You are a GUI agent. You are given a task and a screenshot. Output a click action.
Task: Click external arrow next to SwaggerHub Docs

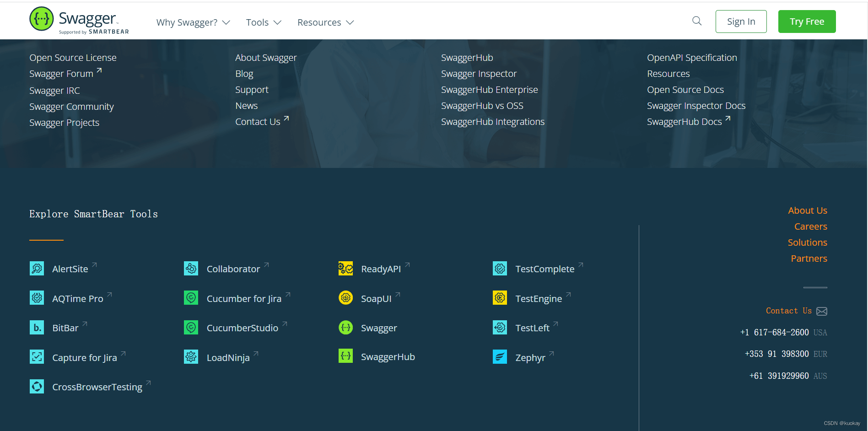click(x=728, y=119)
